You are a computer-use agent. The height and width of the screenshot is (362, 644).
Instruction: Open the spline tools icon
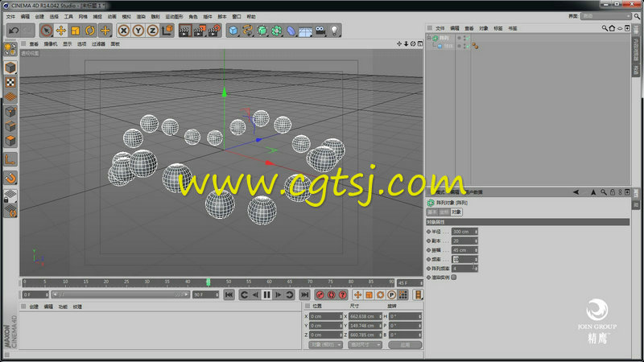247,31
